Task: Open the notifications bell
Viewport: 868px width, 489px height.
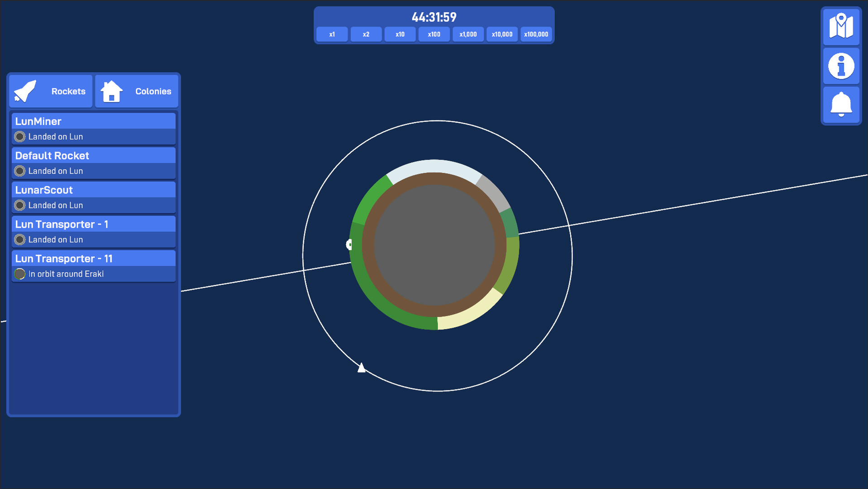Action: coord(841,105)
